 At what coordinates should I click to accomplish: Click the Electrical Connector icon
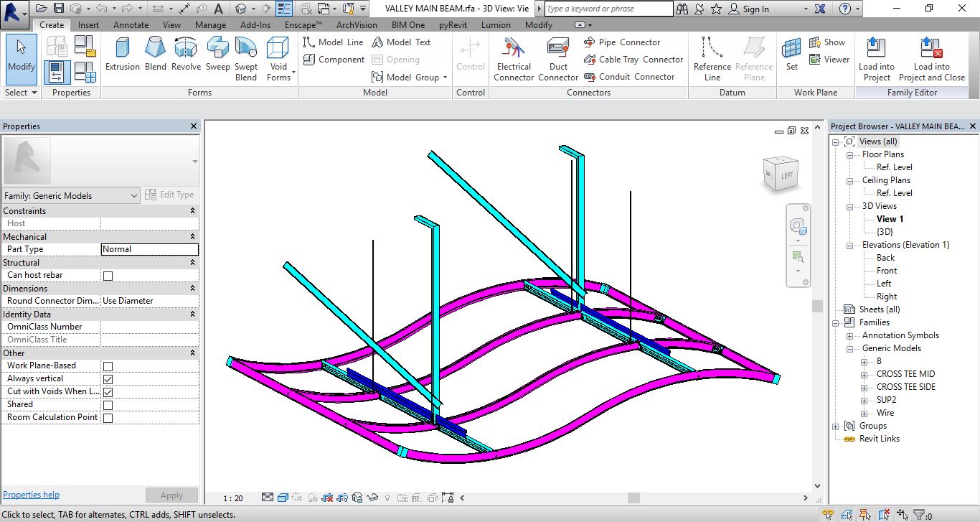[x=514, y=59]
